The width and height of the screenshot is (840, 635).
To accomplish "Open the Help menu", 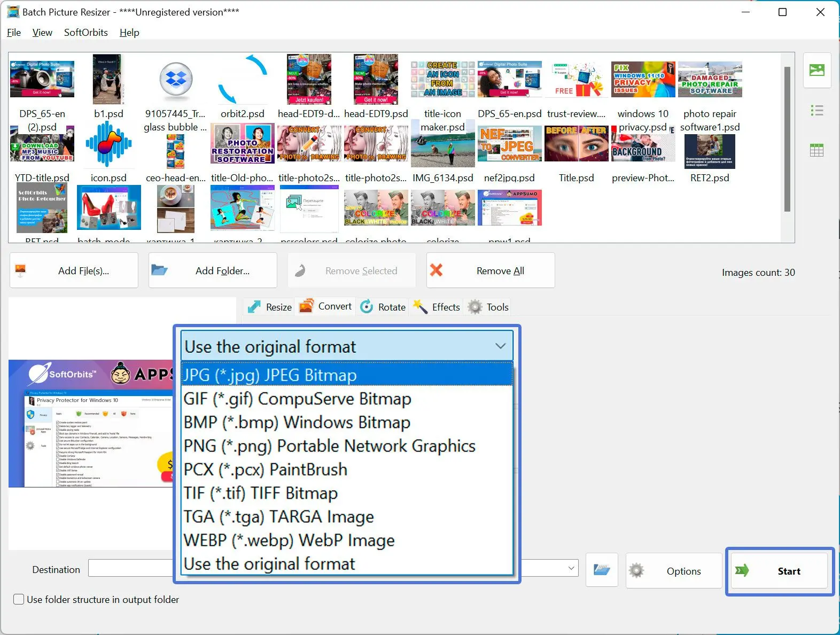I will pos(129,33).
